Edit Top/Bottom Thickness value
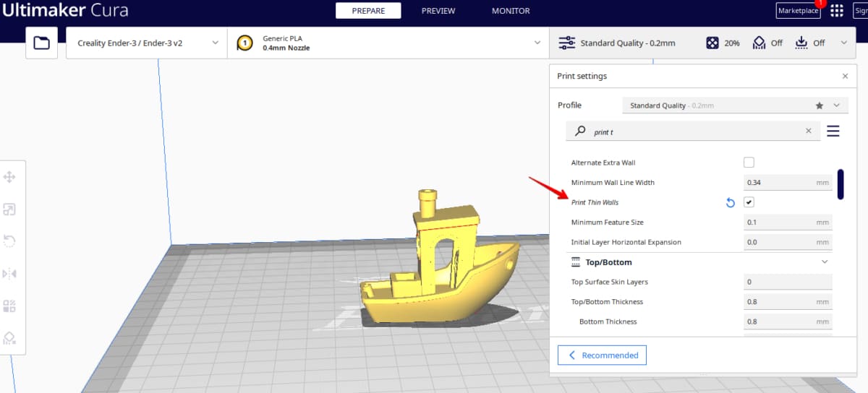Screen dimensions: 868x393 coord(788,301)
